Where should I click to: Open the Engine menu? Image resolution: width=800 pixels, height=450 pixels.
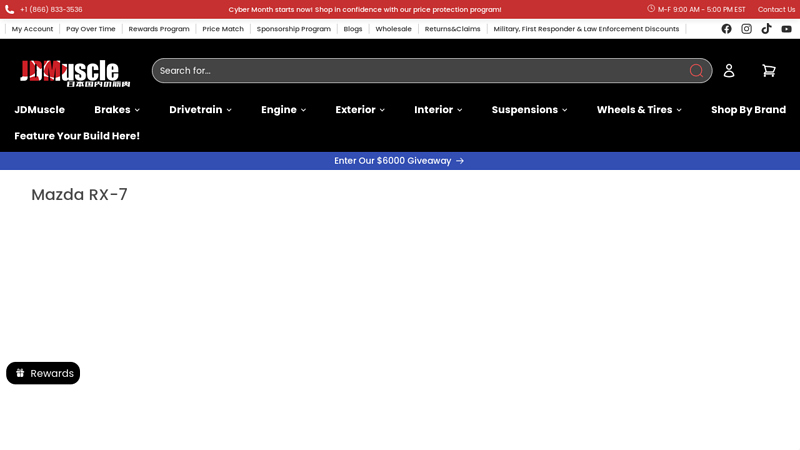[283, 110]
